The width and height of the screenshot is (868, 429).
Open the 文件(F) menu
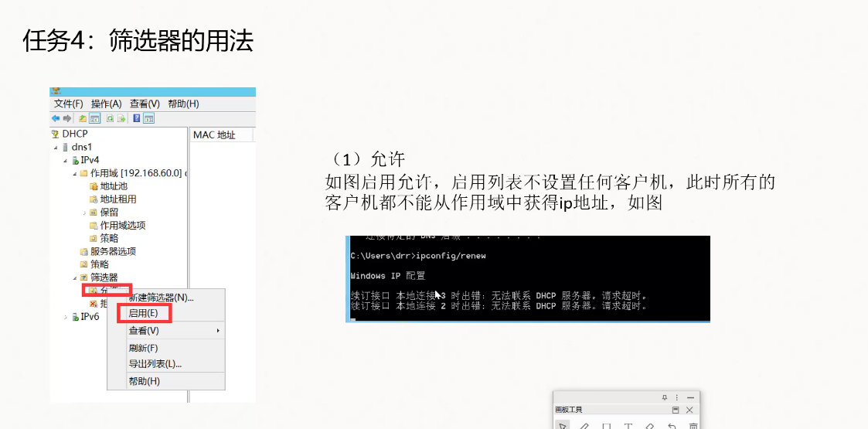tap(68, 104)
